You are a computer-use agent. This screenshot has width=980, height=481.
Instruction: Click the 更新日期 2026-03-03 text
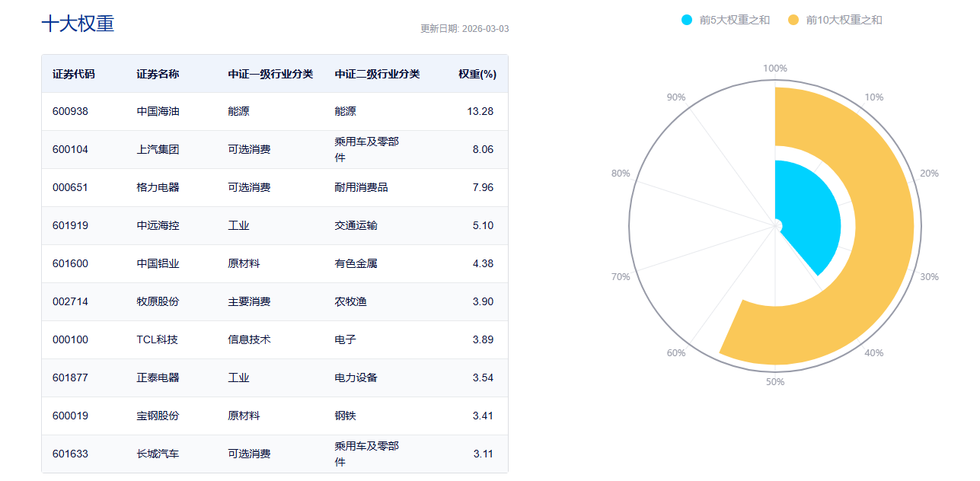464,29
